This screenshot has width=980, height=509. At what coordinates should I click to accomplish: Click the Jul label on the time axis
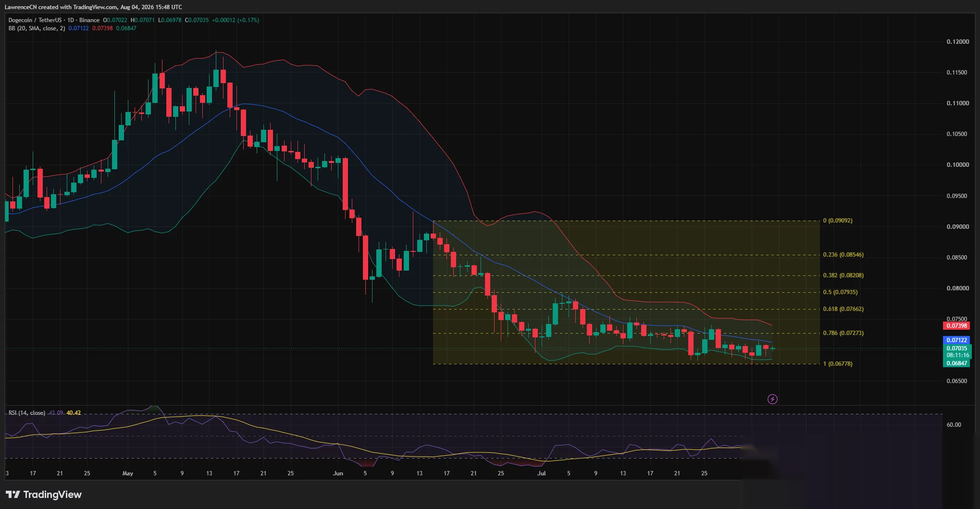click(542, 473)
